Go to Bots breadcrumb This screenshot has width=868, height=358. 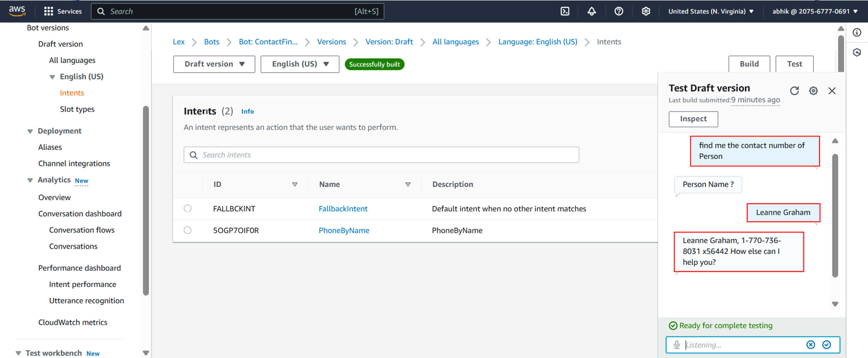pyautogui.click(x=212, y=42)
